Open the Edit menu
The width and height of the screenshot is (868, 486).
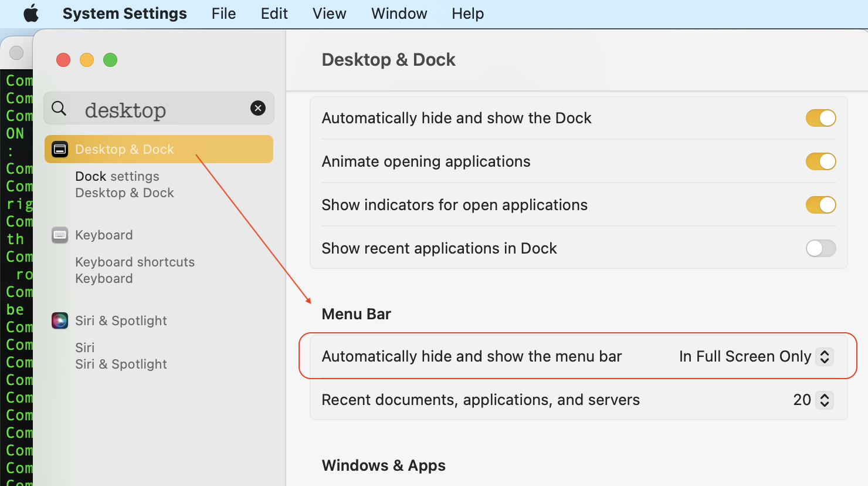(274, 13)
